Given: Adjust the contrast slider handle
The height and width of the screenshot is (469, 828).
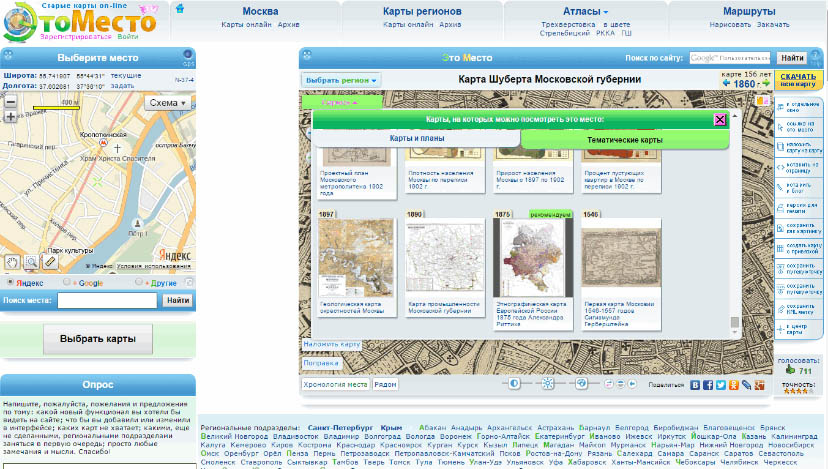Looking at the screenshot, I should pos(514,383).
